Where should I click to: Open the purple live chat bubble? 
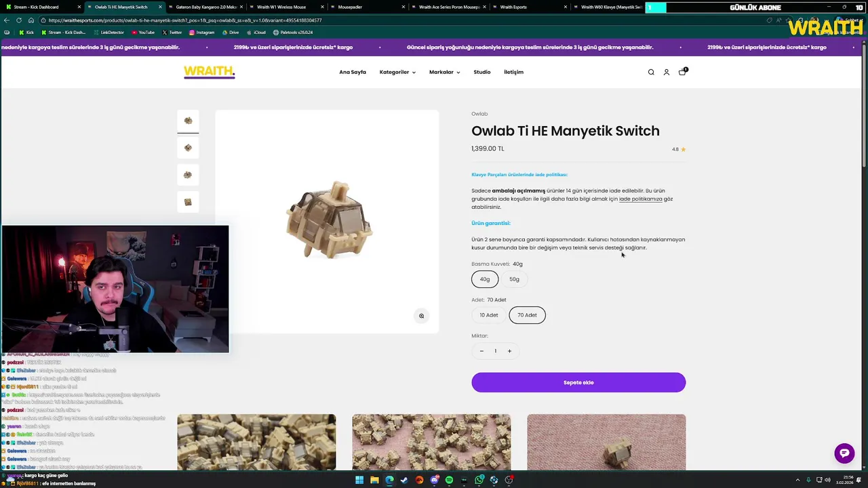[844, 453]
